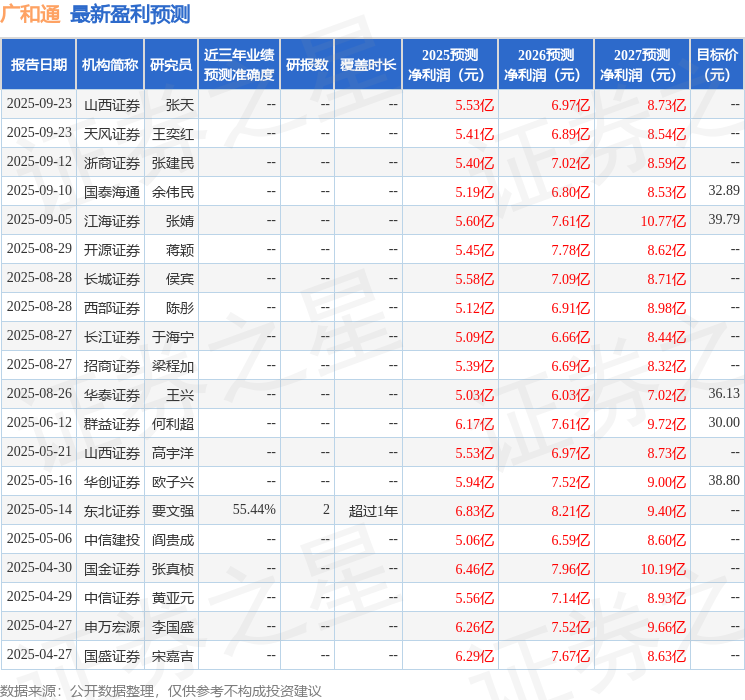745x700 pixels.
Task: Select the 10.77亿 forecast for 江海证券
Action: tap(663, 221)
